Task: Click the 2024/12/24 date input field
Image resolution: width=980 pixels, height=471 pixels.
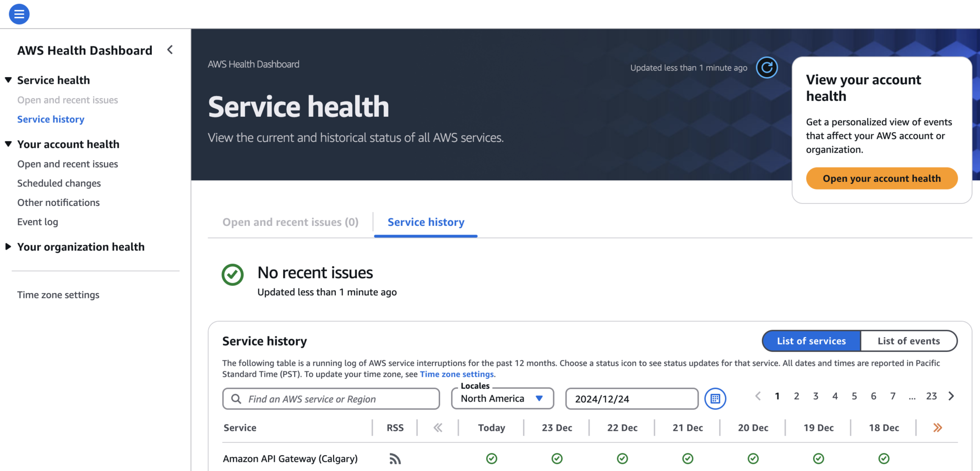Action: pos(631,398)
